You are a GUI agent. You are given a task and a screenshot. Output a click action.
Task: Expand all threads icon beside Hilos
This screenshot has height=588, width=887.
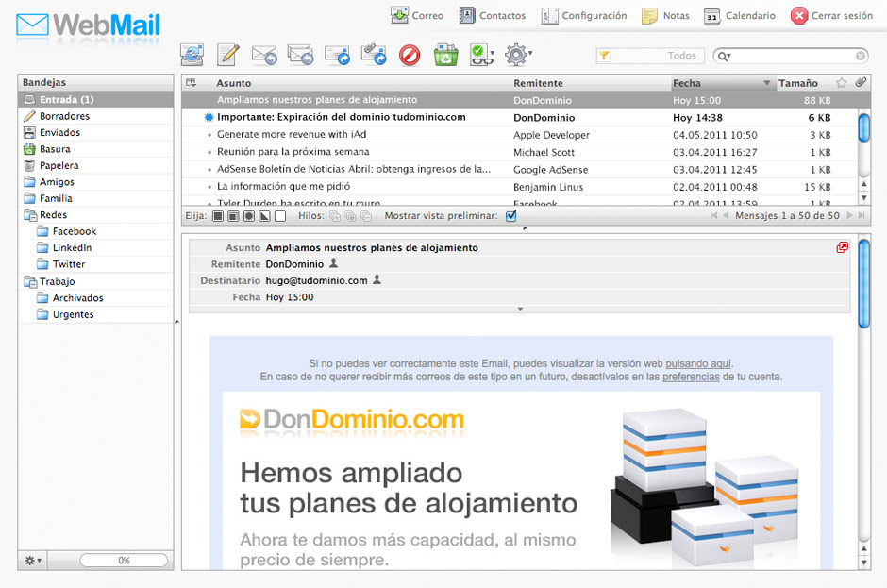pyautogui.click(x=335, y=216)
